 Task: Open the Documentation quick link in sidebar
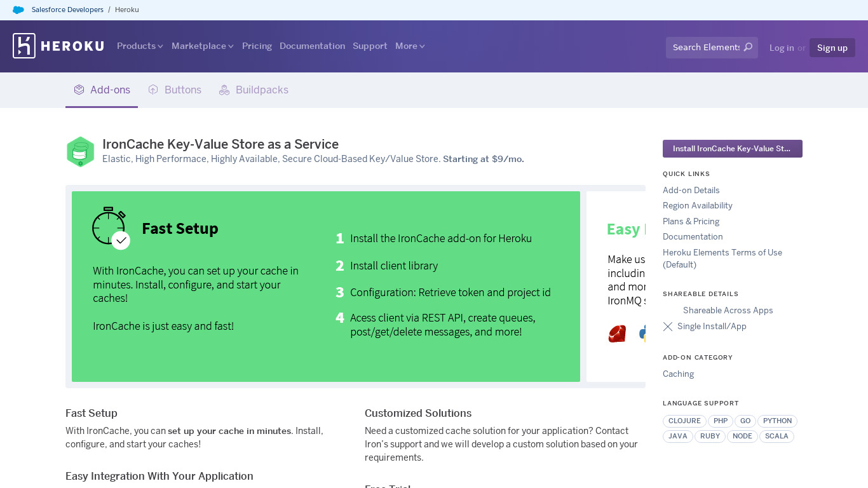tap(693, 236)
